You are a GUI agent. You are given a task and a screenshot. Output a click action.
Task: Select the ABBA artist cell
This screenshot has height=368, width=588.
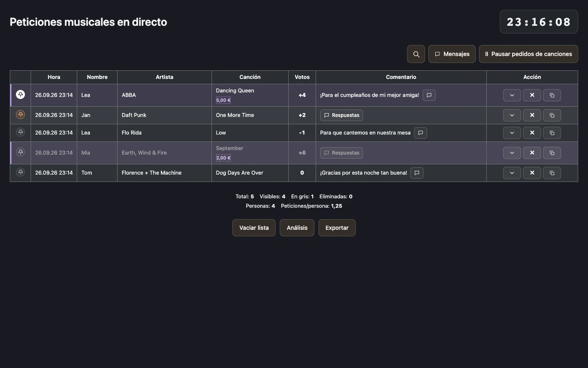point(165,95)
